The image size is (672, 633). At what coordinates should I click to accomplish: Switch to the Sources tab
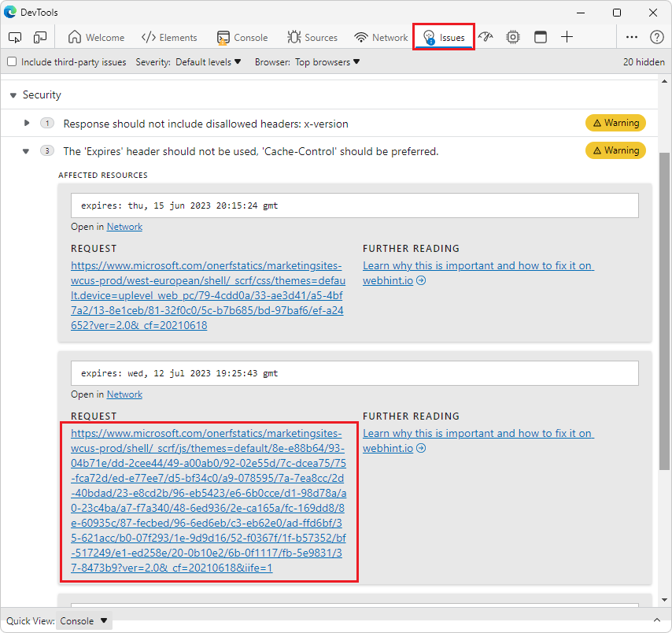tap(312, 36)
